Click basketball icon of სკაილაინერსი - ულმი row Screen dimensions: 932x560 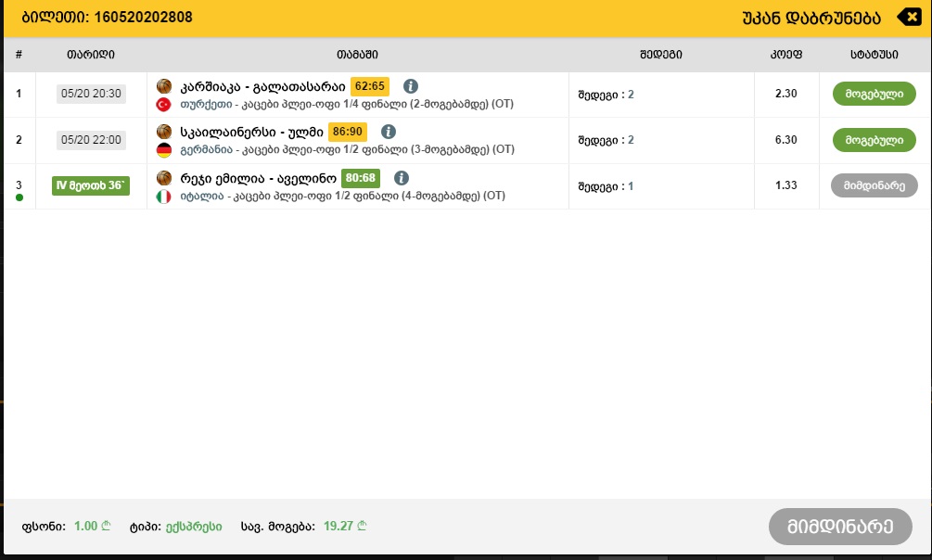[x=164, y=132]
